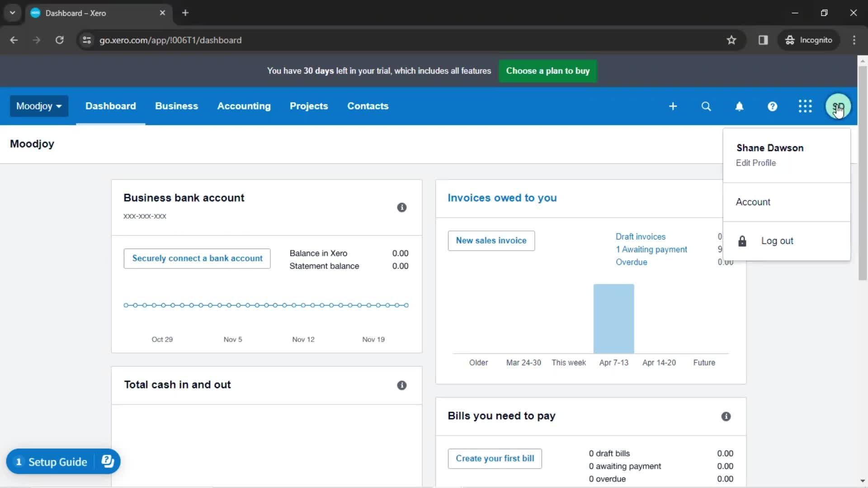Click Choose a plan to buy
The height and width of the screenshot is (488, 868).
click(x=547, y=71)
